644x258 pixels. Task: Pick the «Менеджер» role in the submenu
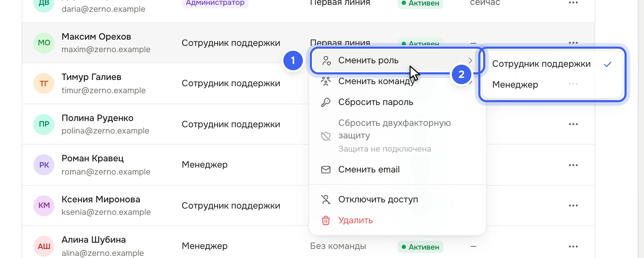tap(552, 84)
